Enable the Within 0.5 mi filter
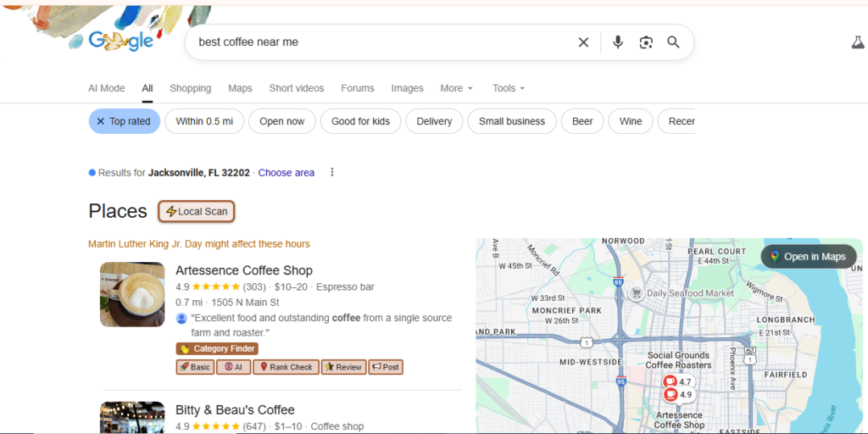The height and width of the screenshot is (434, 868). (204, 121)
